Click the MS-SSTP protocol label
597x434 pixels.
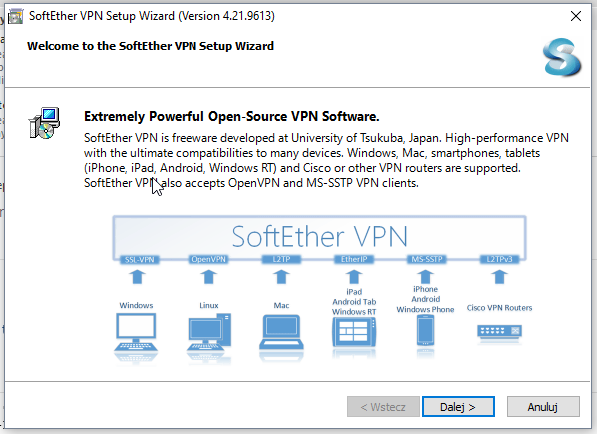click(427, 259)
